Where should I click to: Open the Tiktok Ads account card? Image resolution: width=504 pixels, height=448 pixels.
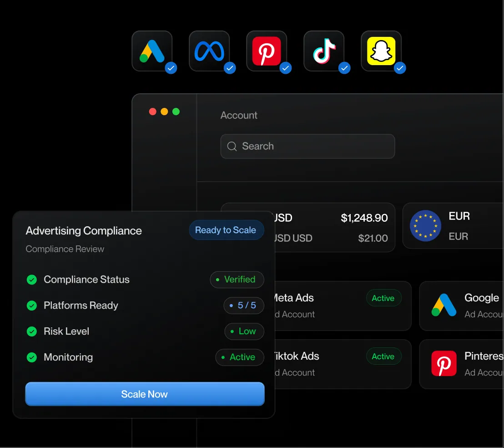pyautogui.click(x=343, y=364)
